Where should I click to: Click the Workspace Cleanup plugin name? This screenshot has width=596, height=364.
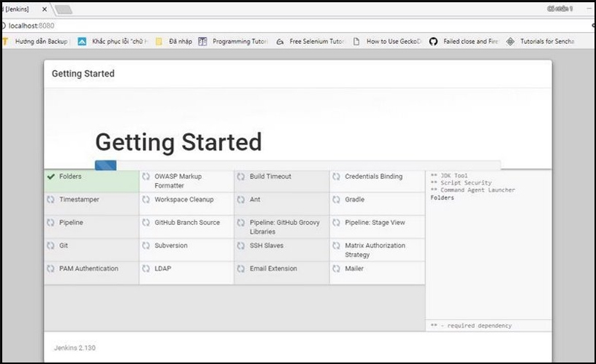point(184,199)
